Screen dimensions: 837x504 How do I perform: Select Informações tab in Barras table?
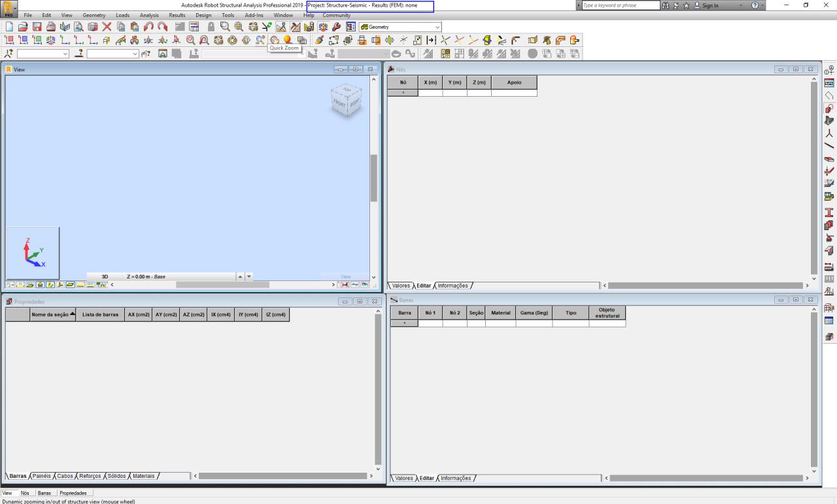click(x=456, y=478)
